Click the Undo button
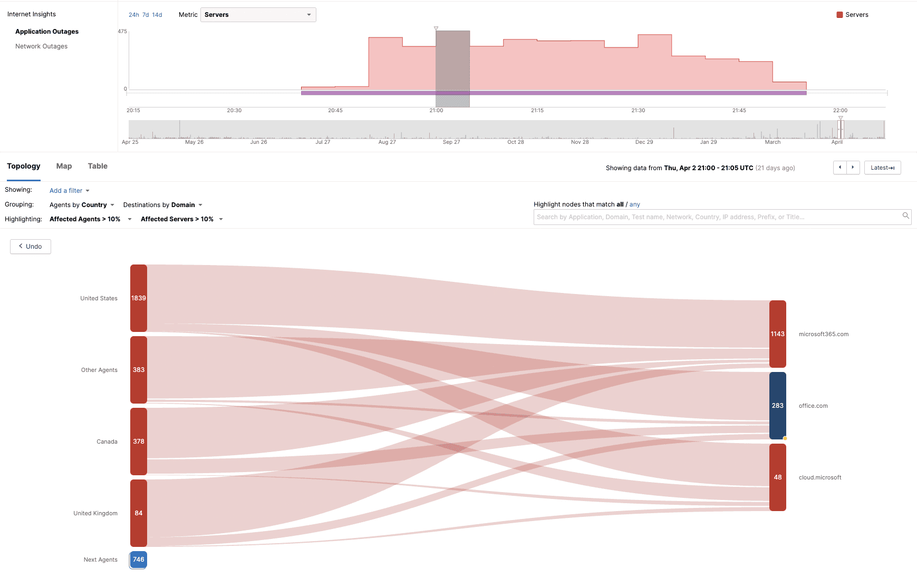Screen dimensions: 917x588 pos(31,247)
